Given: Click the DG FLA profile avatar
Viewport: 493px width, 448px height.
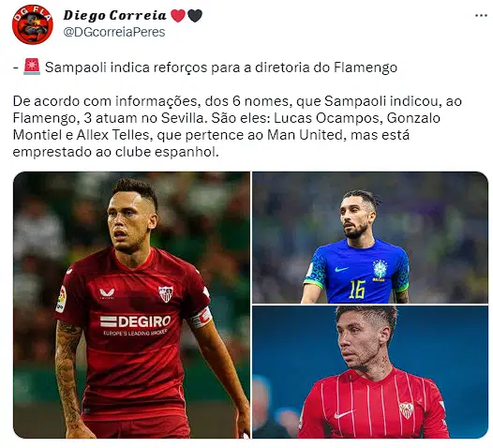Looking at the screenshot, I should coord(33,24).
